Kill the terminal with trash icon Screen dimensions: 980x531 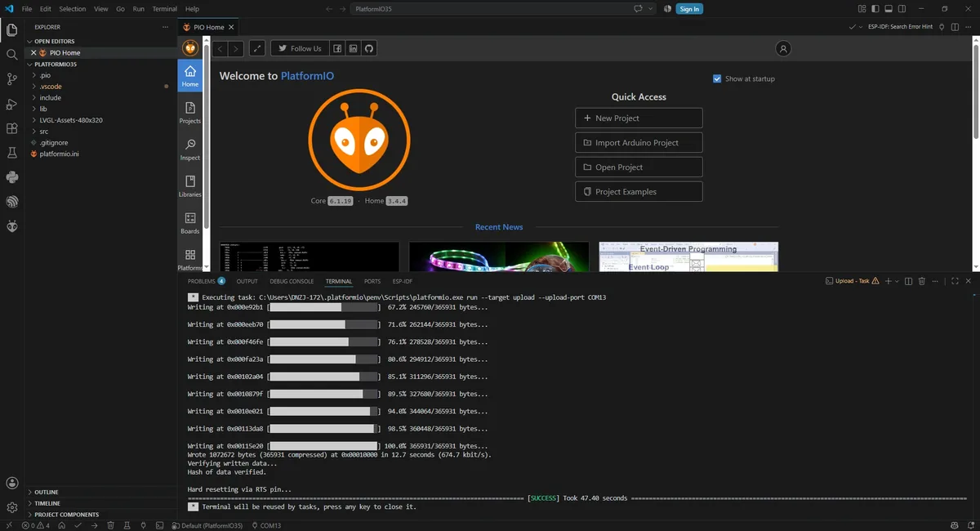[x=922, y=281]
